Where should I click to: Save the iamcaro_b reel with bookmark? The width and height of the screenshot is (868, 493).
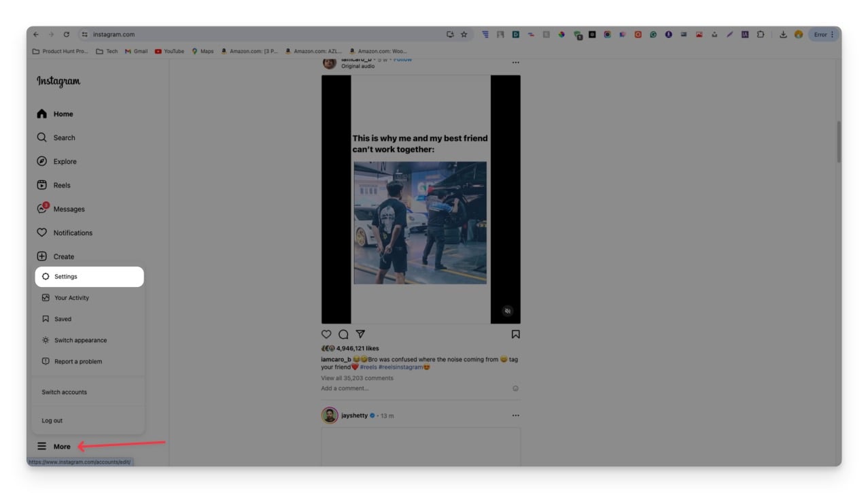(x=516, y=334)
